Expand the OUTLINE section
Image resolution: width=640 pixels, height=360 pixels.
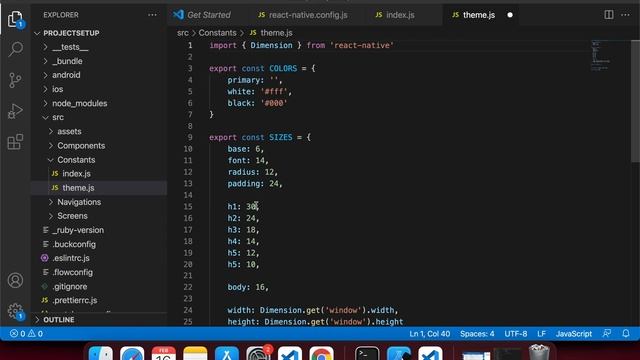point(59,320)
